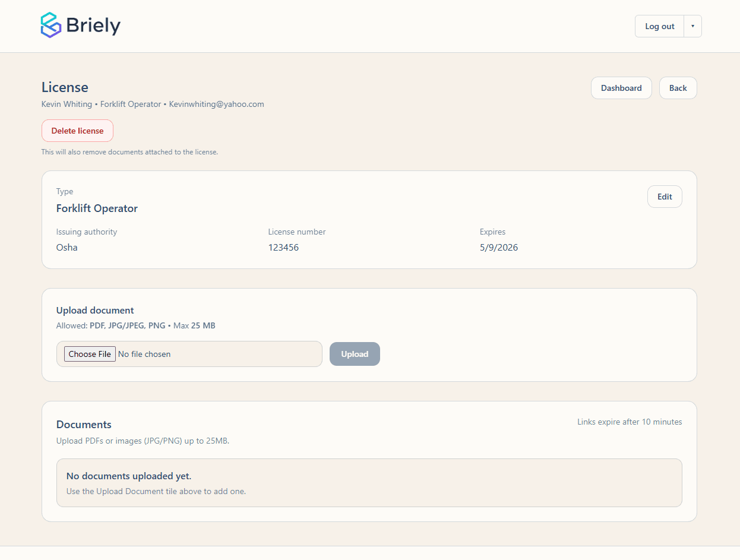Click the 'No documents uploaded yet' message

click(x=129, y=476)
